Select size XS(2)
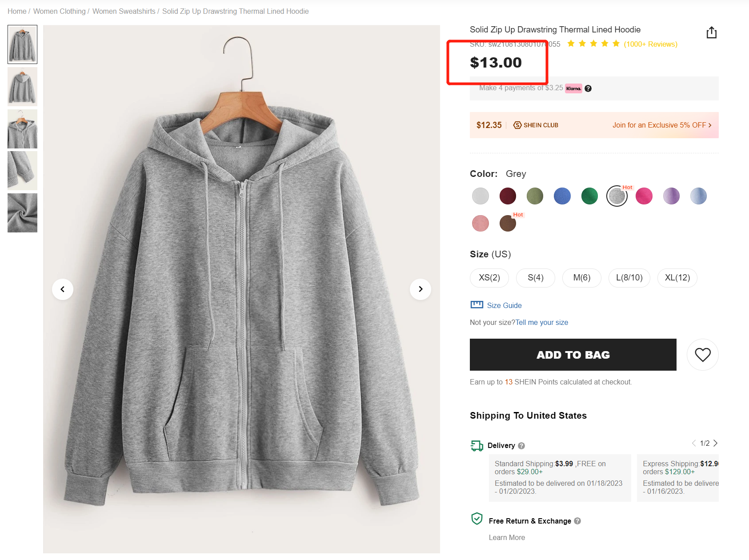The width and height of the screenshot is (749, 560). pos(489,278)
